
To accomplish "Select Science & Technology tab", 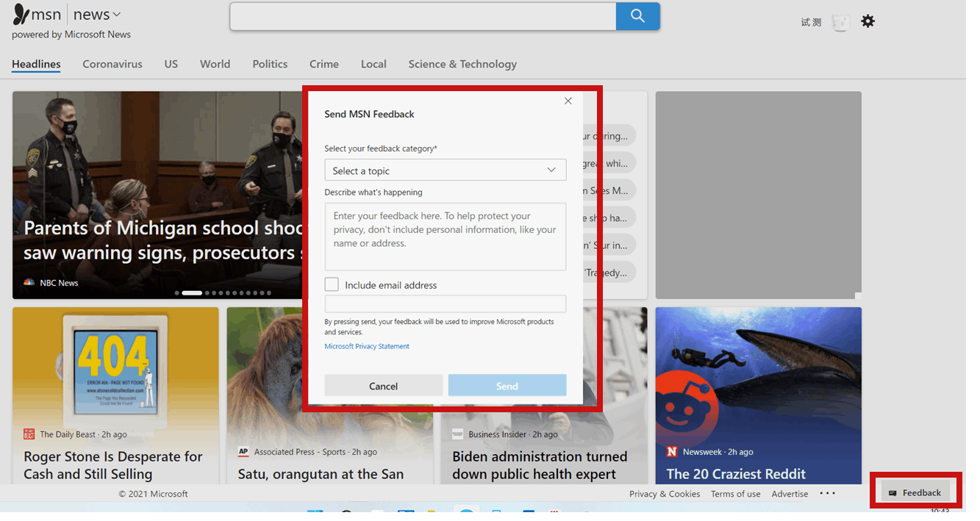I will [462, 64].
